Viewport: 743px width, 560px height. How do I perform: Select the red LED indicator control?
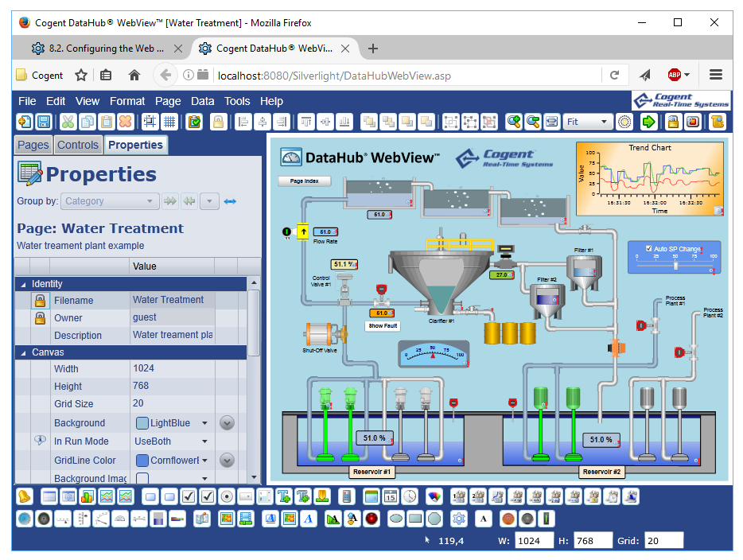click(x=371, y=519)
